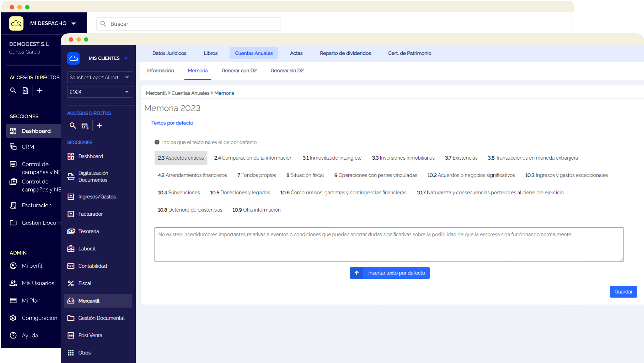
Task: Switch to the Información subtab
Action: pos(160,71)
